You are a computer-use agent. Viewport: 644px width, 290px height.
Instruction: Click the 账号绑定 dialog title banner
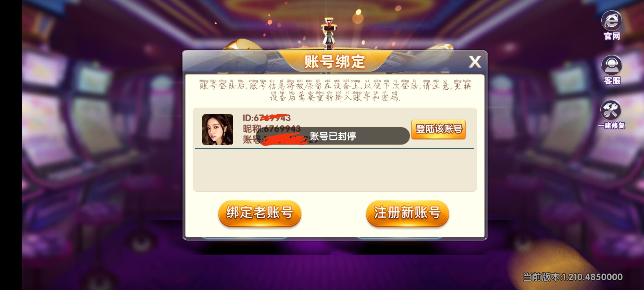pyautogui.click(x=335, y=62)
